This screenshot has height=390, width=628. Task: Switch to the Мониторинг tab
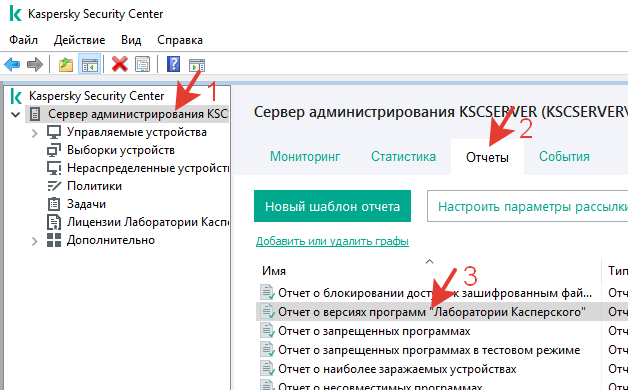305,157
